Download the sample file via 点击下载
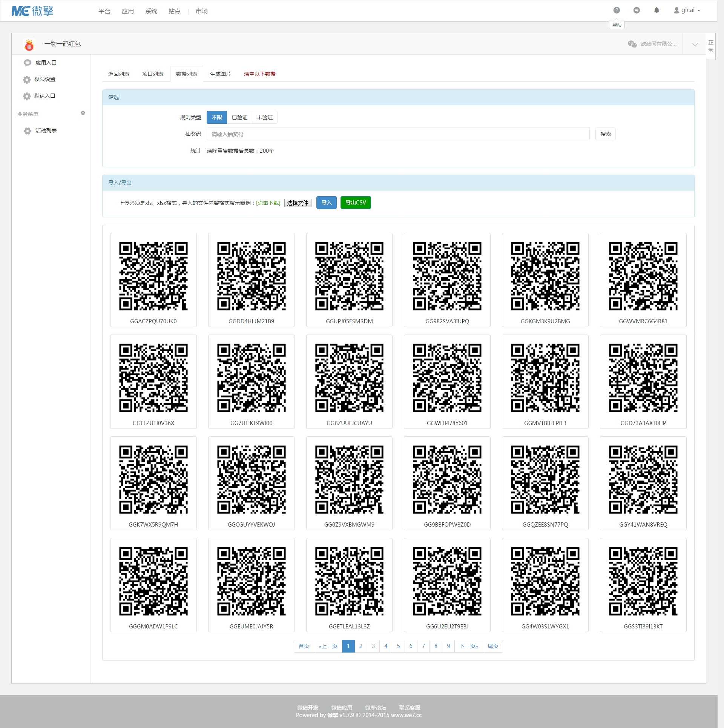Viewport: 724px width, 728px height. point(268,203)
